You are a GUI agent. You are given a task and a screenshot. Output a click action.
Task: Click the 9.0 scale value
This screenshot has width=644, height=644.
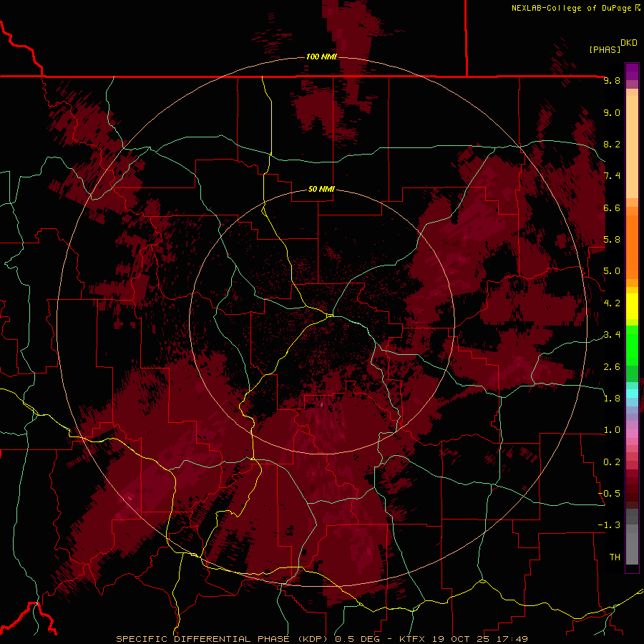click(612, 113)
